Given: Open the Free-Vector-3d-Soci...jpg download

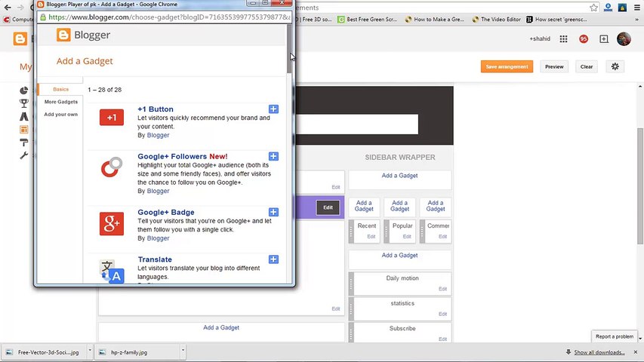Looking at the screenshot, I should coord(45,352).
